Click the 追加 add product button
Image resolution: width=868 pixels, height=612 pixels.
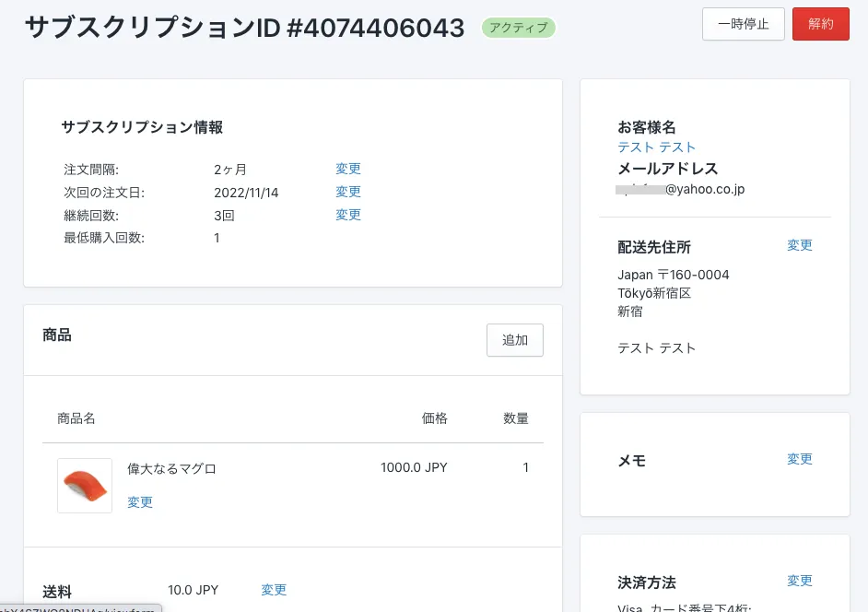[514, 340]
